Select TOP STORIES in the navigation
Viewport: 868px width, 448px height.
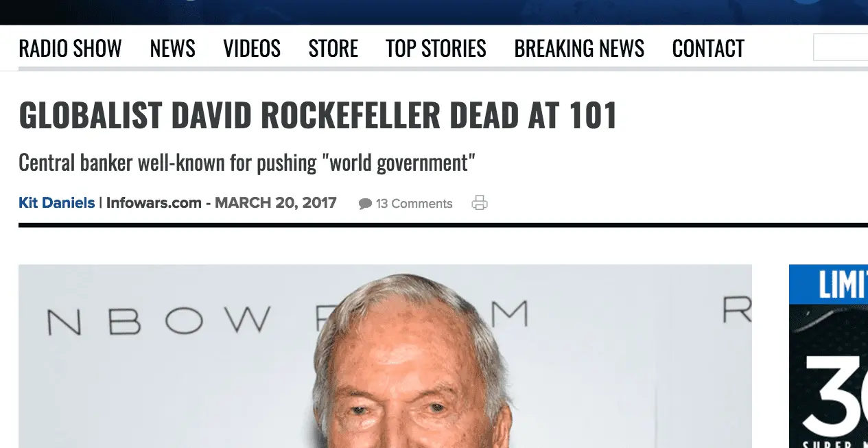436,49
